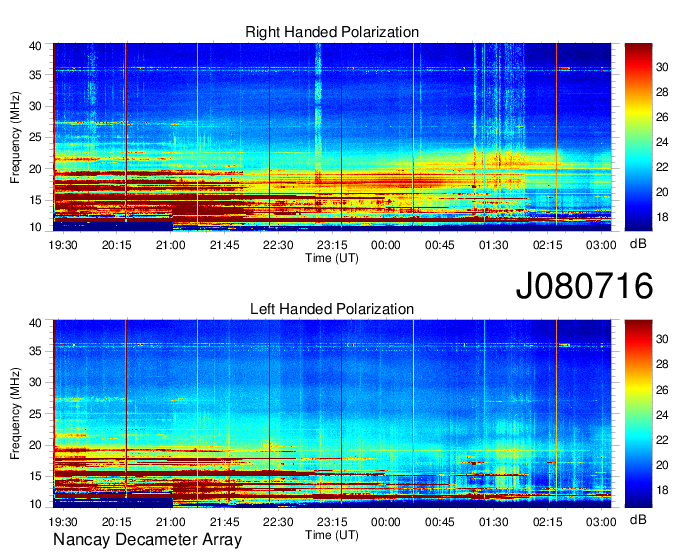Click 19:30 time tick on Right Handed plot
Viewport: 680px width, 552px height.
[x=63, y=245]
